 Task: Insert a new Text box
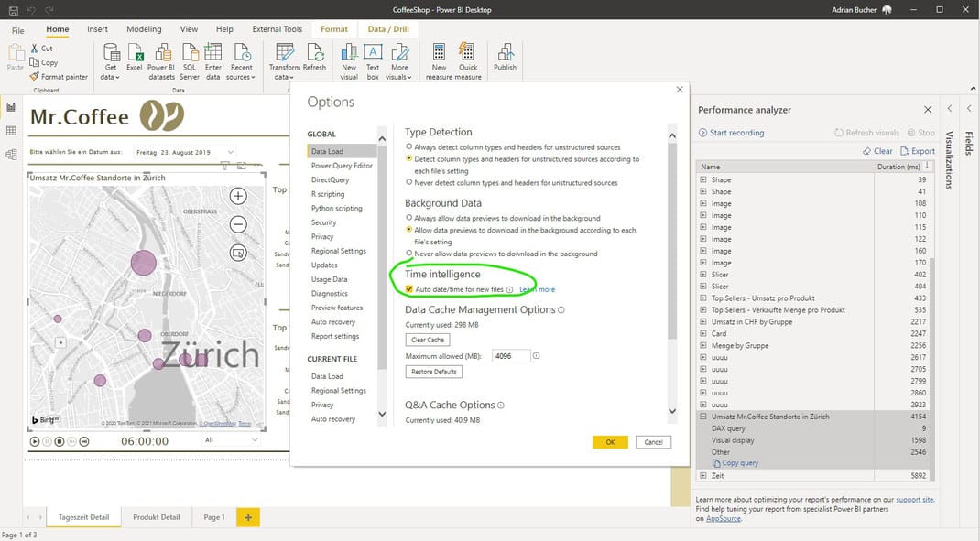tap(373, 59)
